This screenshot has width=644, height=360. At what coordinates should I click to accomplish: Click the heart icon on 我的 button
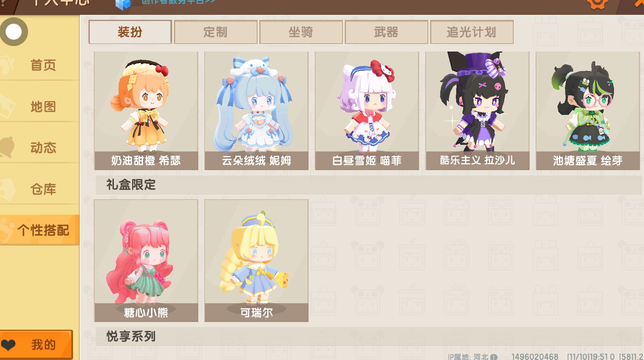(9, 345)
